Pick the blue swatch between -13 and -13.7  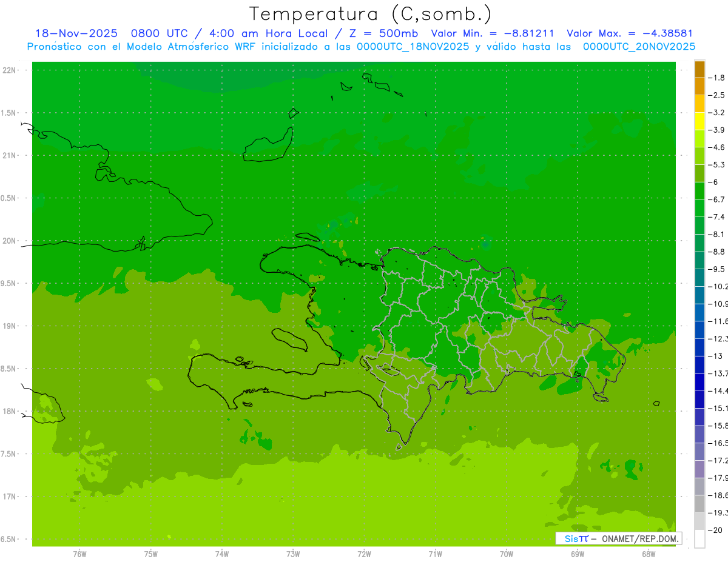coord(699,365)
